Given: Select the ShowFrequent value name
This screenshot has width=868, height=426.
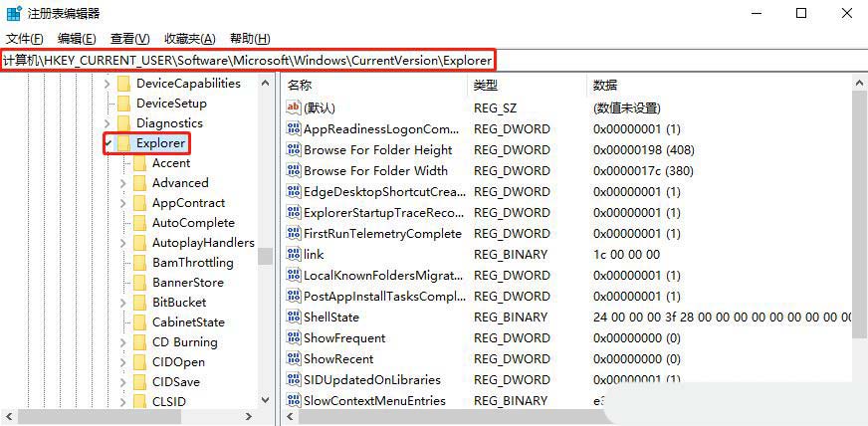Looking at the screenshot, I should click(344, 338).
